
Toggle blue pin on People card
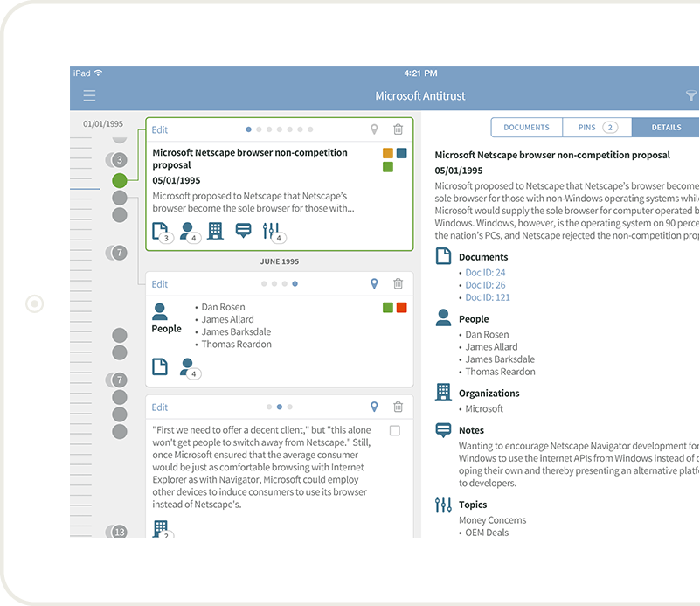(x=374, y=283)
